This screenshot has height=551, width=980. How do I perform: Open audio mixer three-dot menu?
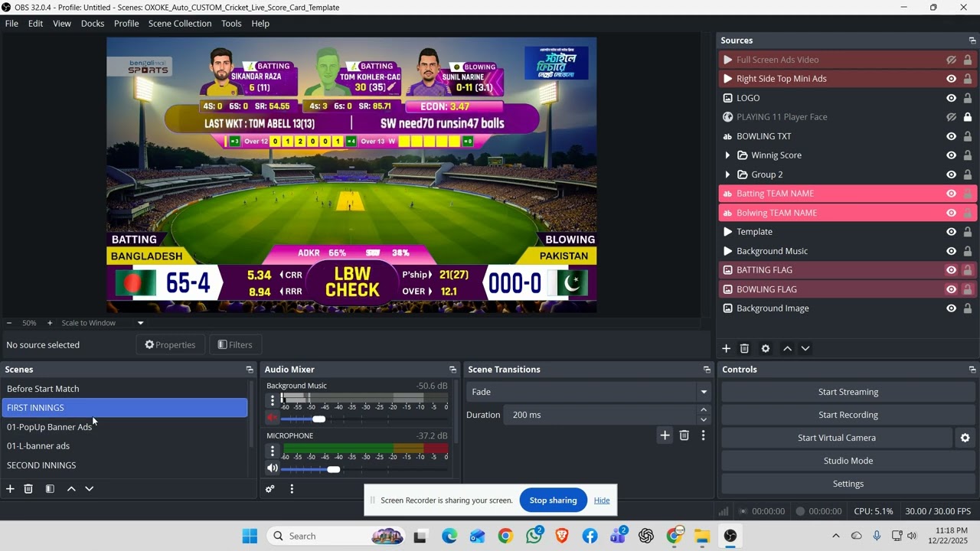(292, 489)
